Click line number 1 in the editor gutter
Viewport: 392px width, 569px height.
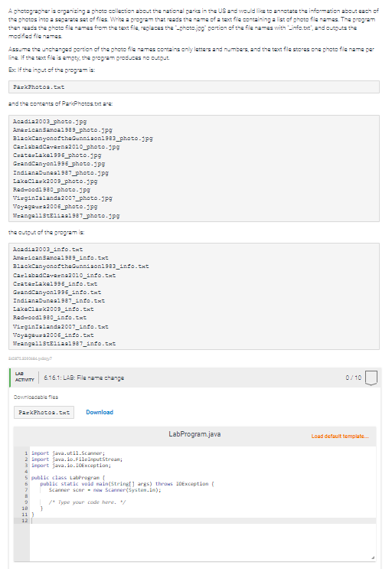coord(26,453)
